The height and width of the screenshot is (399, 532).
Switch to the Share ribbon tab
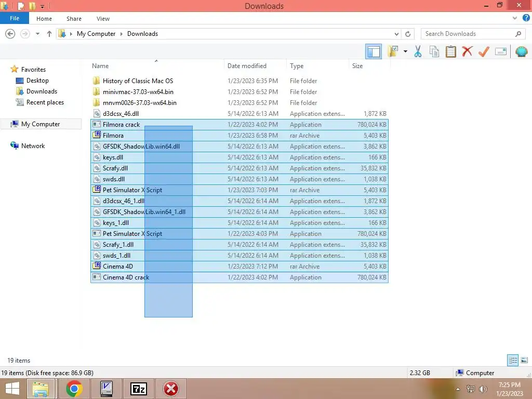click(74, 19)
